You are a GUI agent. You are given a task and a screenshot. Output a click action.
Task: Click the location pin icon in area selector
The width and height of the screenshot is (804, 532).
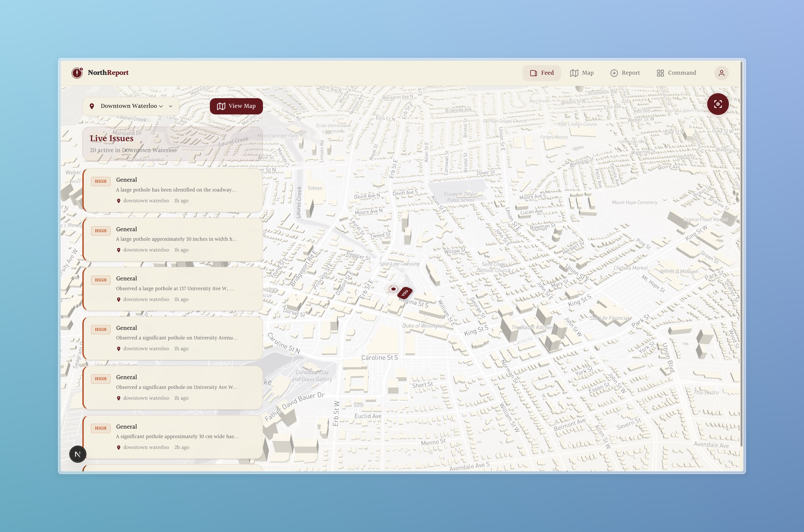pyautogui.click(x=92, y=106)
